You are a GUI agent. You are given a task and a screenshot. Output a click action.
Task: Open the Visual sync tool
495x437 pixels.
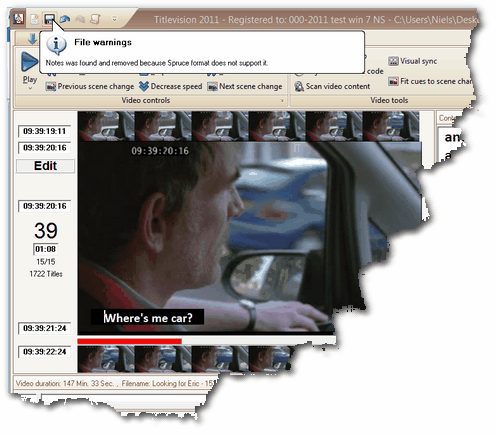click(413, 61)
